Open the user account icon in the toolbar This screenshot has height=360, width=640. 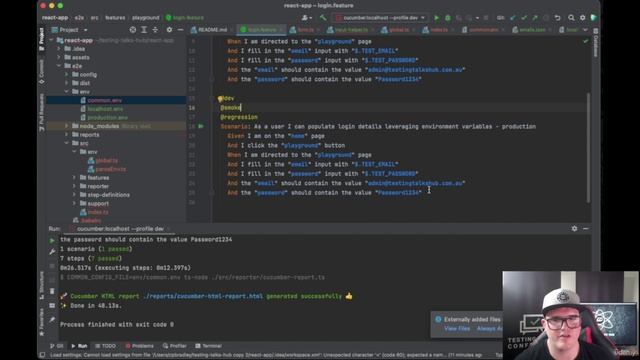tap(306, 18)
